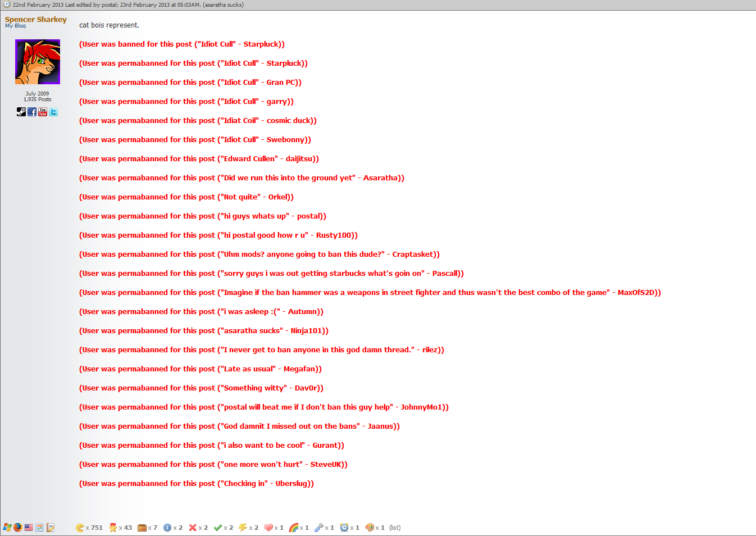Click the Firefox browser icon under the post
756x536 pixels.
(18, 528)
